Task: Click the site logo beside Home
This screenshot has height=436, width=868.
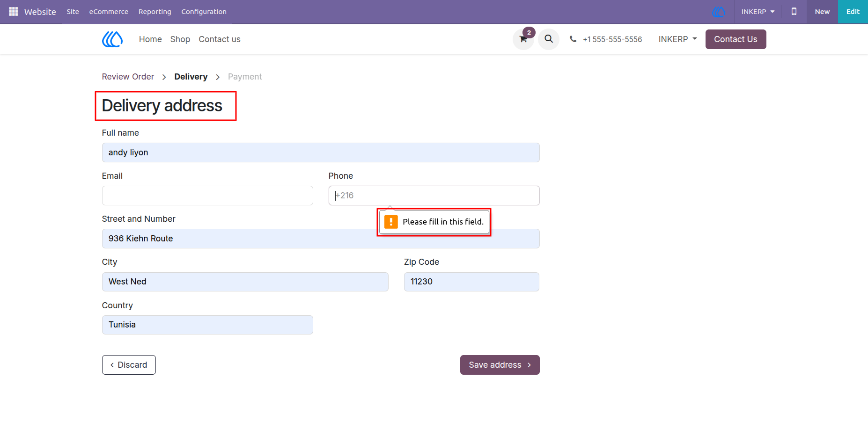Action: [x=112, y=39]
